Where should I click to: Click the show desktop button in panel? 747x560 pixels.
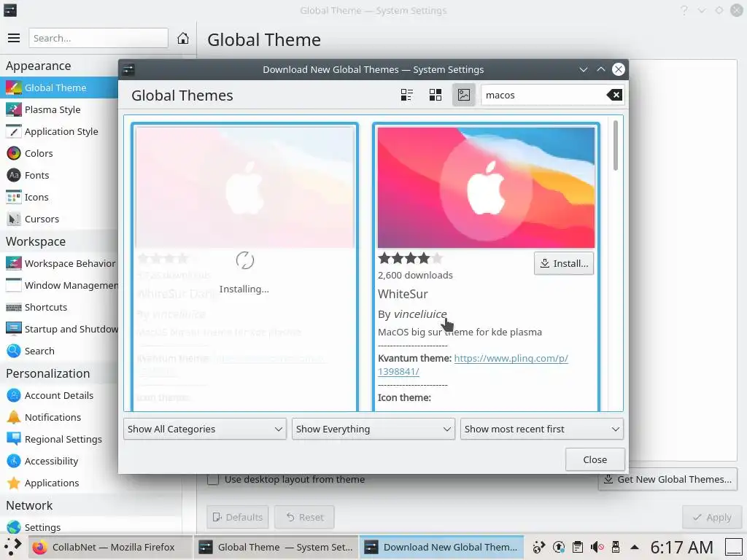pyautogui.click(x=734, y=547)
